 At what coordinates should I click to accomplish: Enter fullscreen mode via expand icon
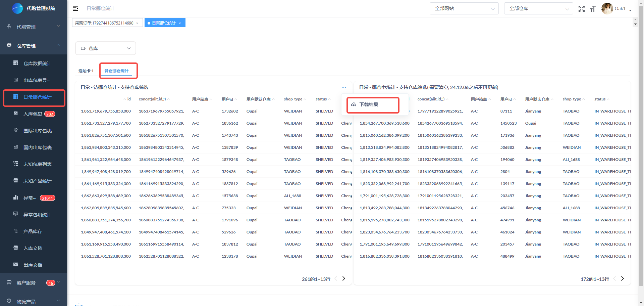581,9
